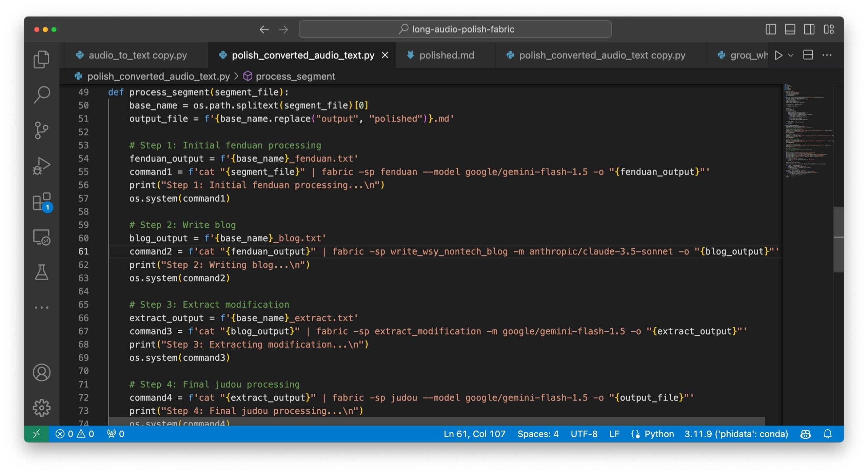Open the Remote Explorer view
This screenshot has height=474, width=868.
[41, 237]
